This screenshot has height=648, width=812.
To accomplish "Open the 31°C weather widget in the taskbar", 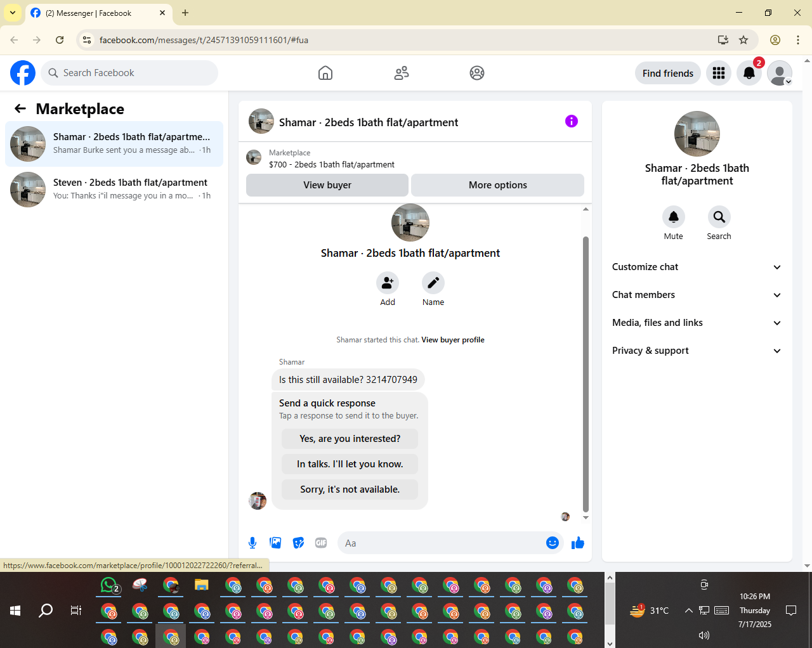I will point(650,611).
